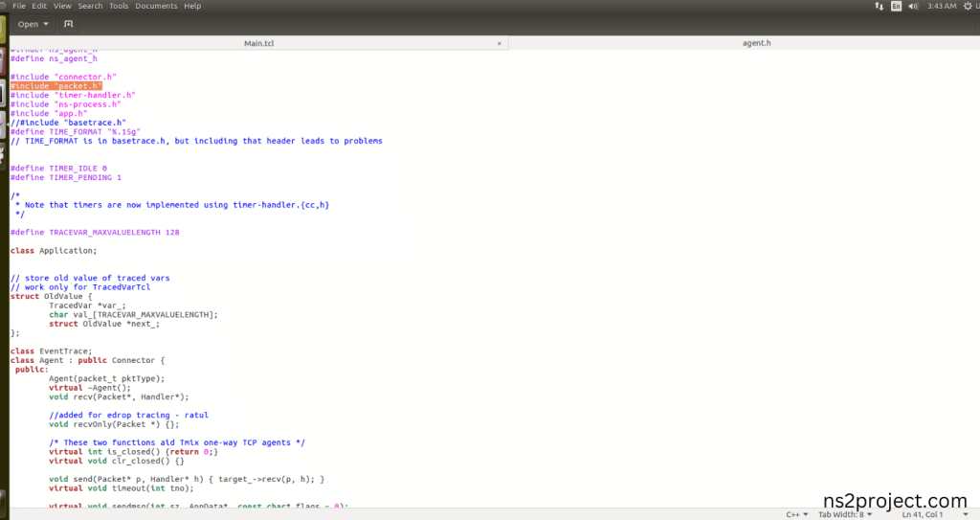This screenshot has height=520, width=980.
Task: Click the class Agent : public Connector line
Action: [87, 360]
